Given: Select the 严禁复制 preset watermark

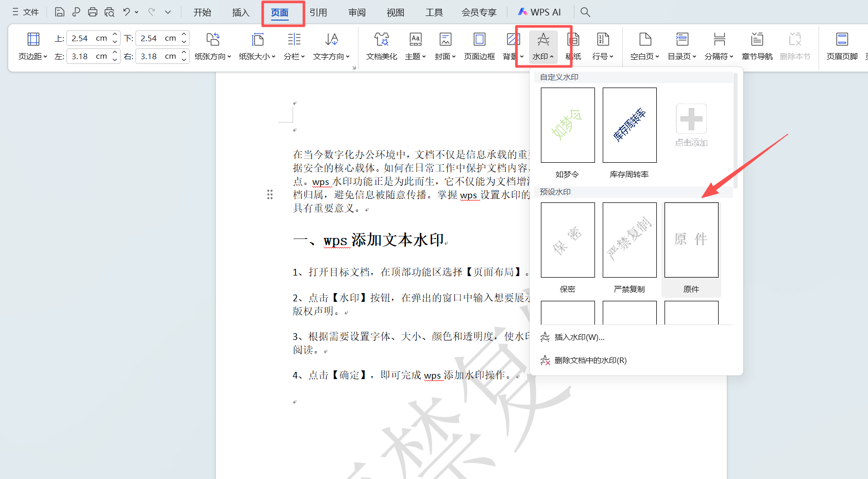Looking at the screenshot, I should (629, 240).
